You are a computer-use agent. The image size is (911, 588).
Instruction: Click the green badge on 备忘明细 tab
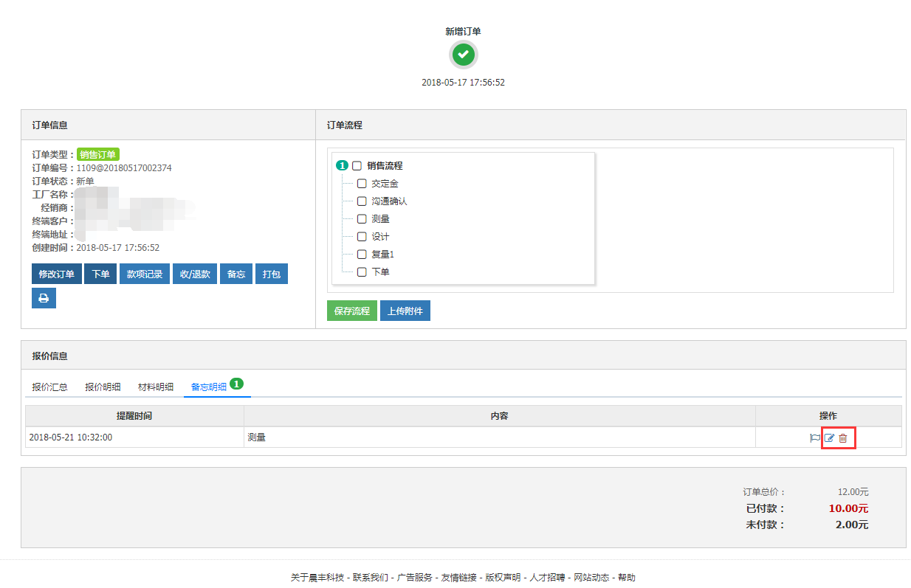(x=236, y=384)
